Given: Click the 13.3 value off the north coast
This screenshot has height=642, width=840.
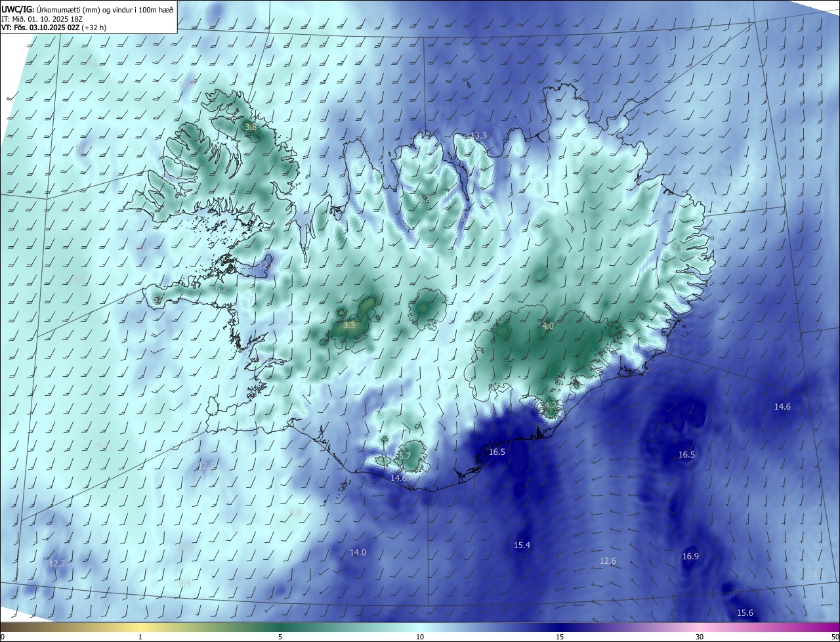Looking at the screenshot, I should coord(479,135).
